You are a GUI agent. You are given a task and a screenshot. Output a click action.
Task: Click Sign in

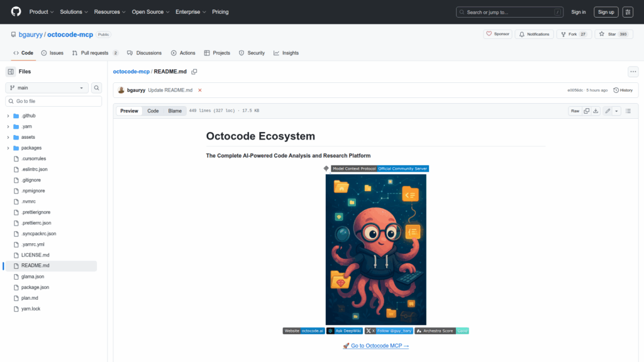(x=579, y=12)
